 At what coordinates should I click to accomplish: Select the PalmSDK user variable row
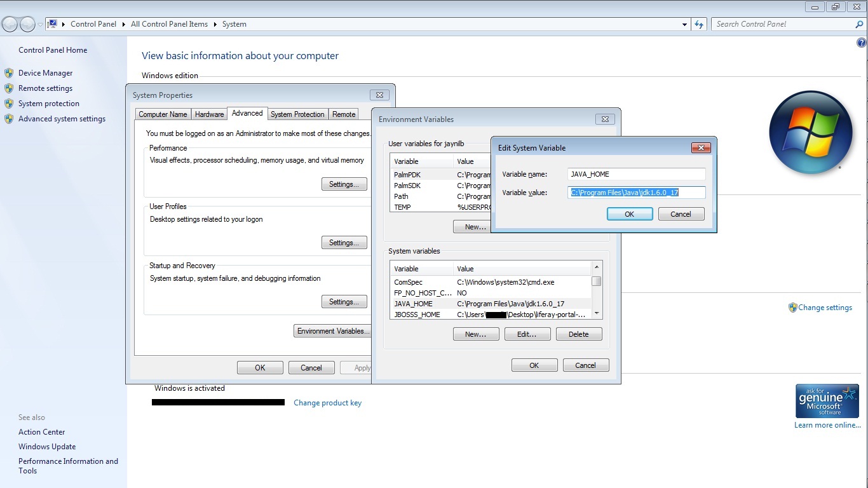tap(440, 186)
